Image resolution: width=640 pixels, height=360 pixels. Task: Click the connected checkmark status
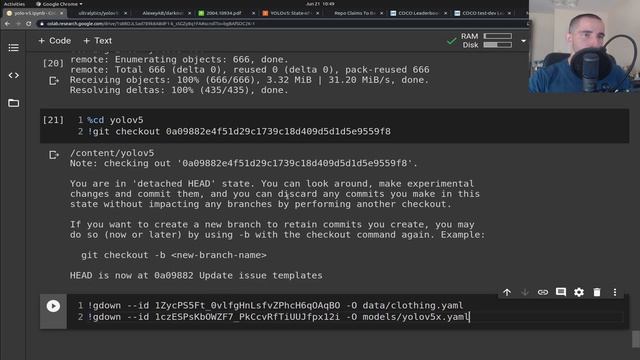[451, 41]
